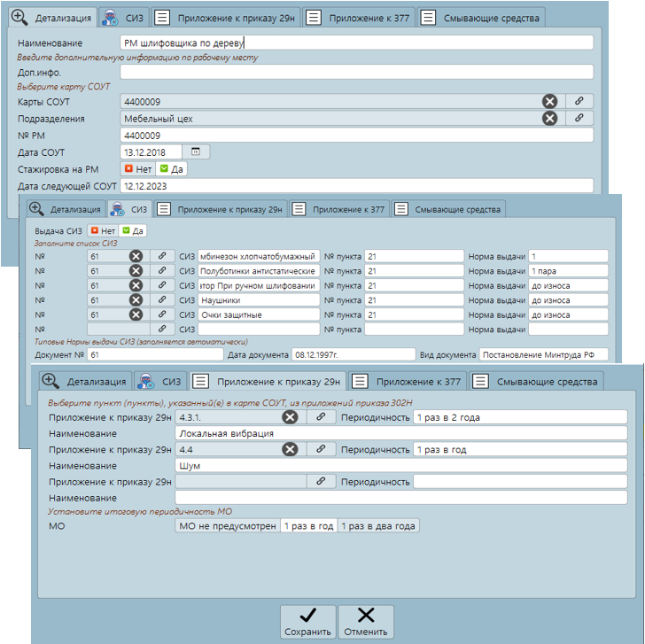Open Смывающие средства tab in middle window
This screenshot has height=644, width=645.
coord(448,209)
